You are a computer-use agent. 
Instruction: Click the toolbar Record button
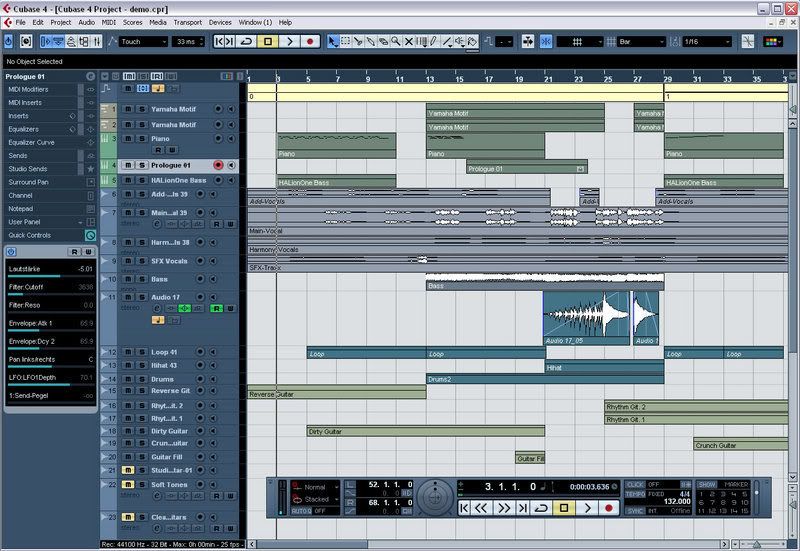(x=310, y=41)
